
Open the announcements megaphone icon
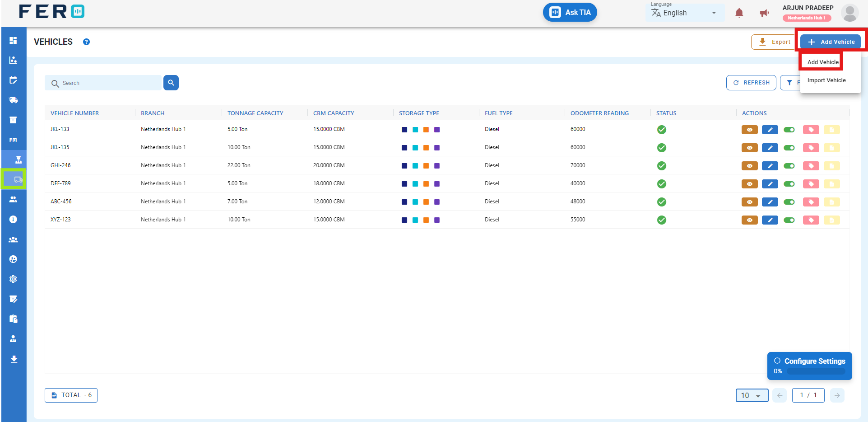coord(764,13)
